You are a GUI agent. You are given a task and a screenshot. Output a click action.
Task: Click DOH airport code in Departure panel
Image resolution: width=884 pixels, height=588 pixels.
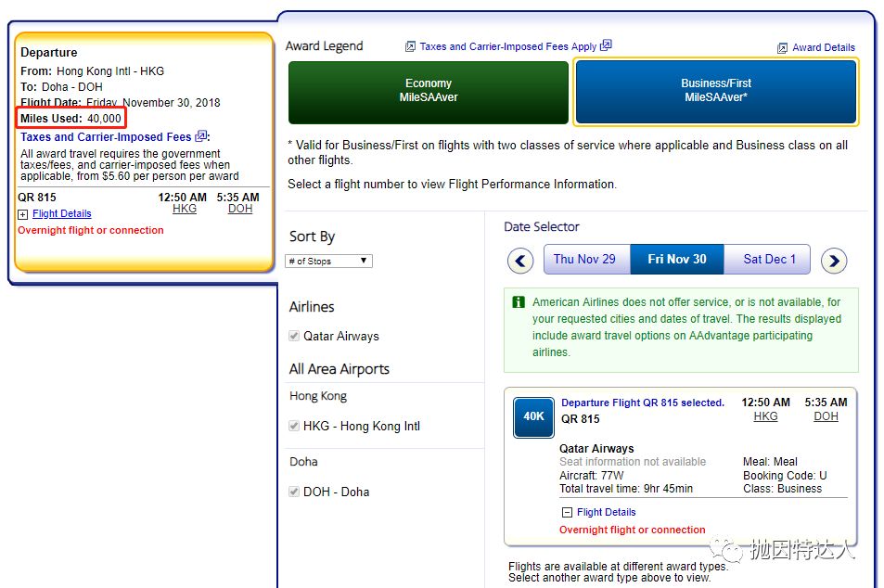(x=240, y=209)
